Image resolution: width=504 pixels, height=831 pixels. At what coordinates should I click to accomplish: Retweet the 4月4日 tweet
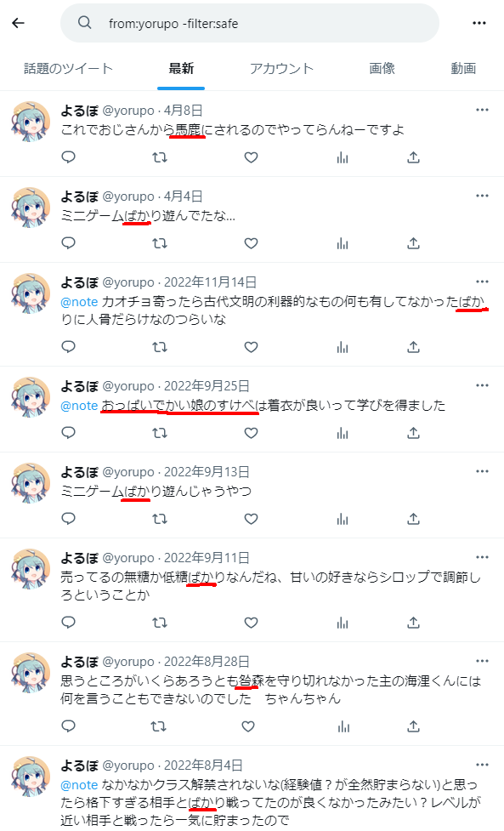tap(160, 243)
